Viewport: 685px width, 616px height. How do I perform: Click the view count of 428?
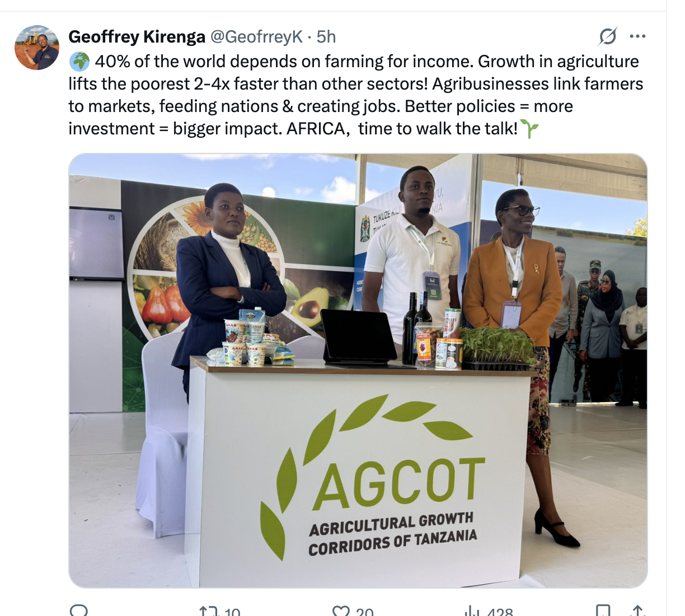(x=500, y=612)
